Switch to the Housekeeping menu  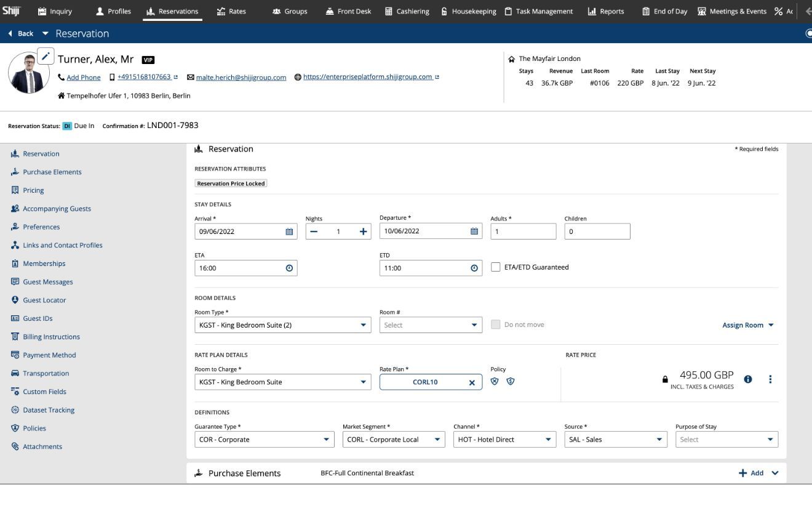tap(469, 11)
